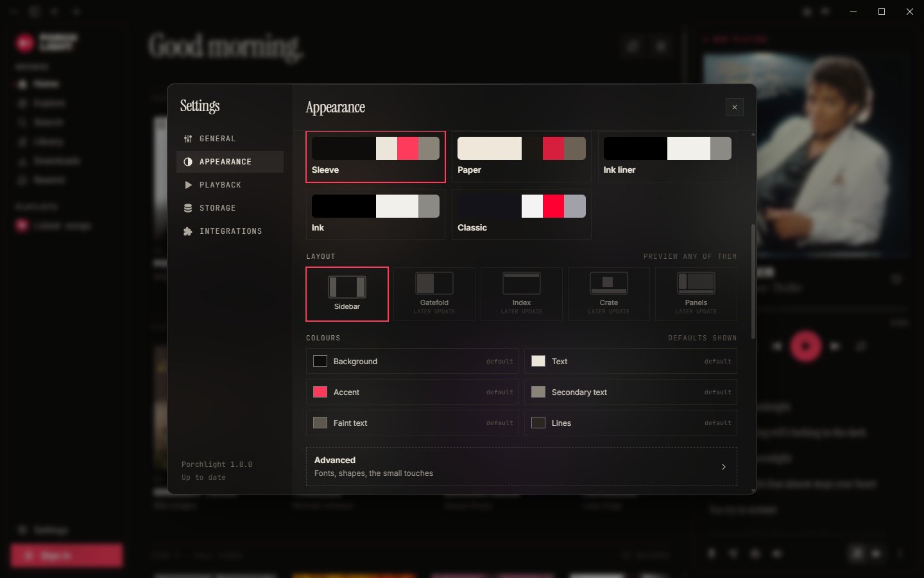Open the General settings section
The height and width of the screenshot is (578, 924).
pos(230,139)
